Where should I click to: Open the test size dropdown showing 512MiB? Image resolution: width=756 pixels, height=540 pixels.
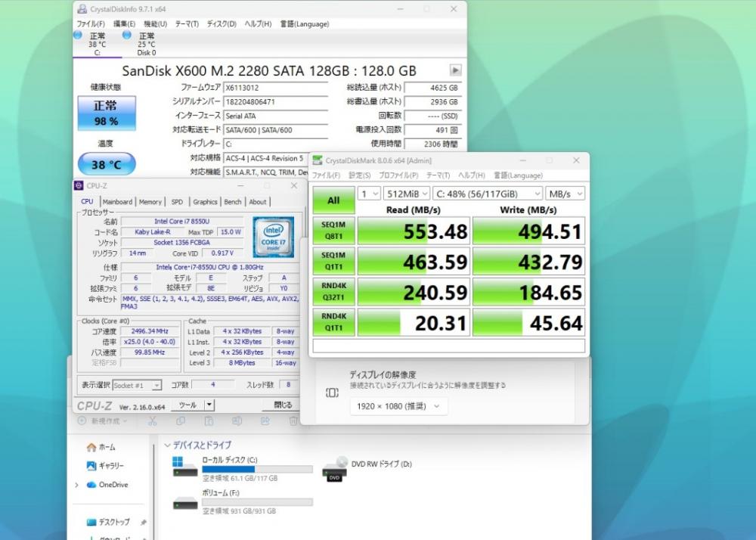tap(407, 194)
